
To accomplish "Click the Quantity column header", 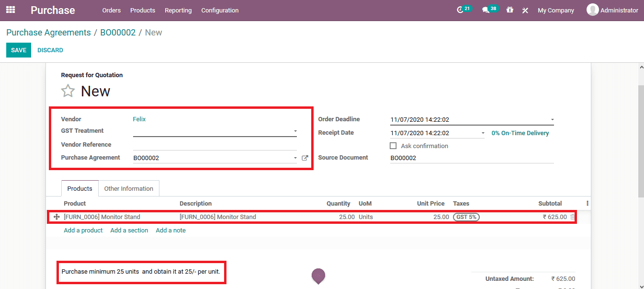I will (x=338, y=204).
